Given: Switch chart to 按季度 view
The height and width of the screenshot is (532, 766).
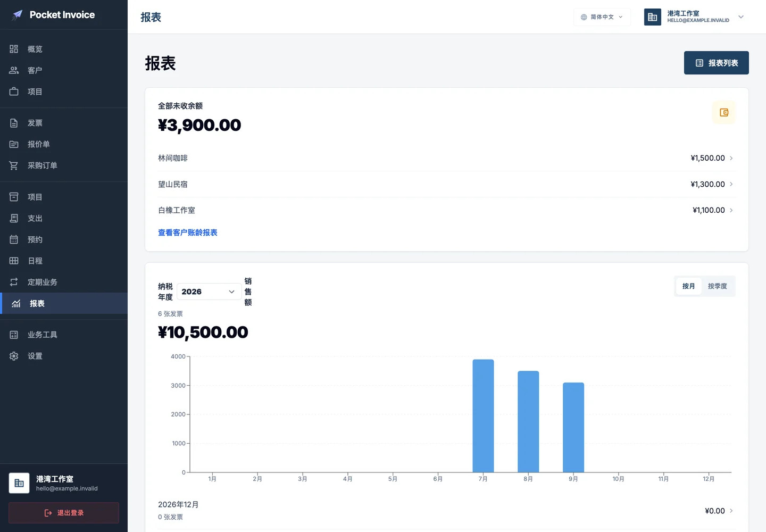Looking at the screenshot, I should pyautogui.click(x=718, y=286).
